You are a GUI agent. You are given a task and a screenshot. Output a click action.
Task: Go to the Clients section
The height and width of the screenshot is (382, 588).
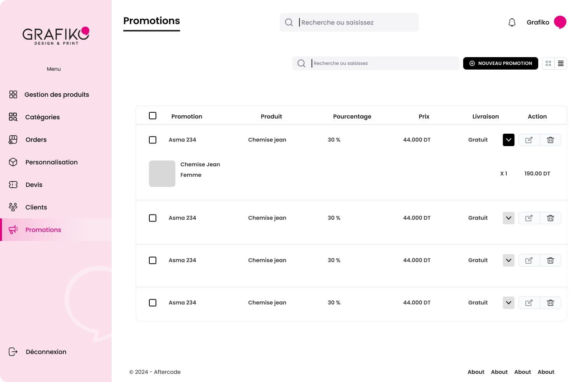[x=36, y=207]
